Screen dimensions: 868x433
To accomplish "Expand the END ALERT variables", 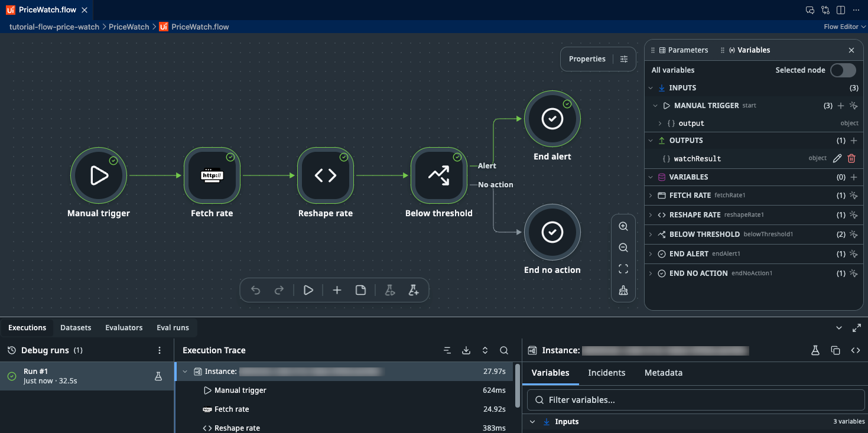I will (x=651, y=254).
